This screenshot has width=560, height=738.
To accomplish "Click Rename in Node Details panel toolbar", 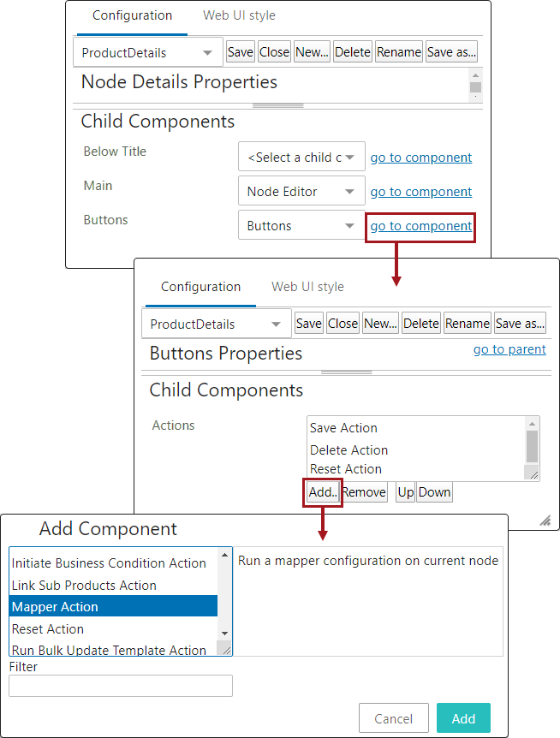I will click(398, 51).
